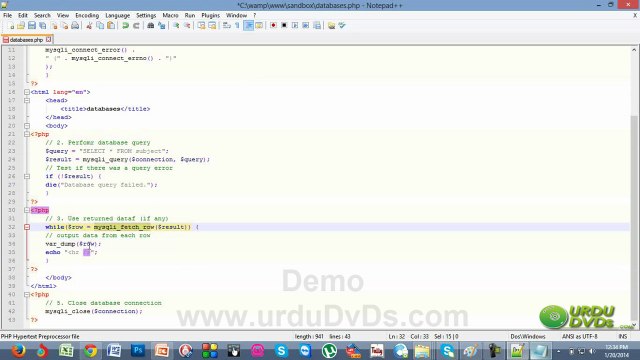Open the Search menu
The width and height of the screenshot is (640, 360).
42,16
